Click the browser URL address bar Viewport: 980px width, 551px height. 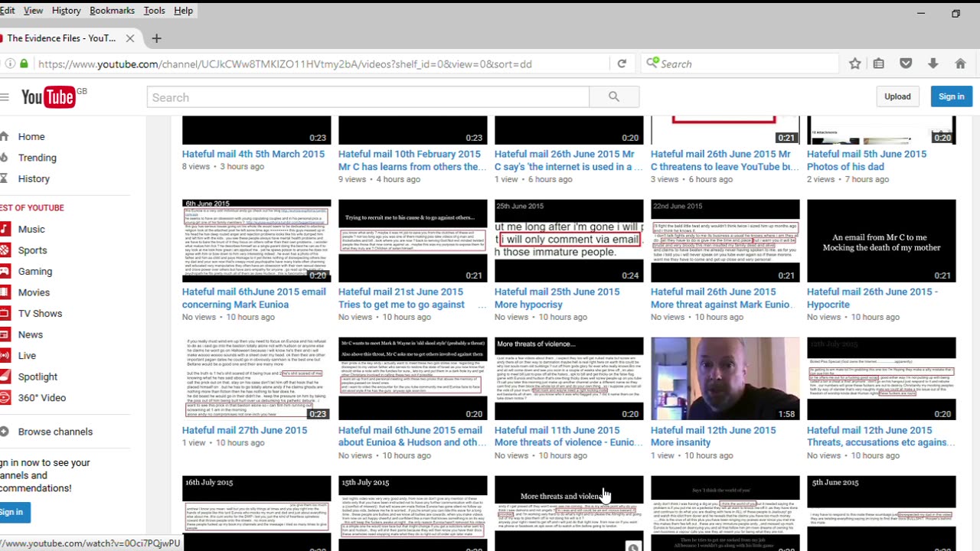click(x=322, y=64)
